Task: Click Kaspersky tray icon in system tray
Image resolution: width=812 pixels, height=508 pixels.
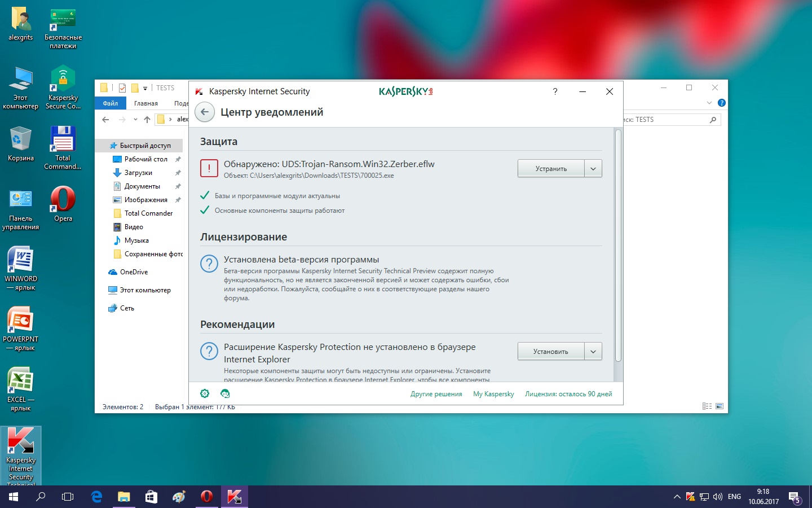Action: pos(690,497)
